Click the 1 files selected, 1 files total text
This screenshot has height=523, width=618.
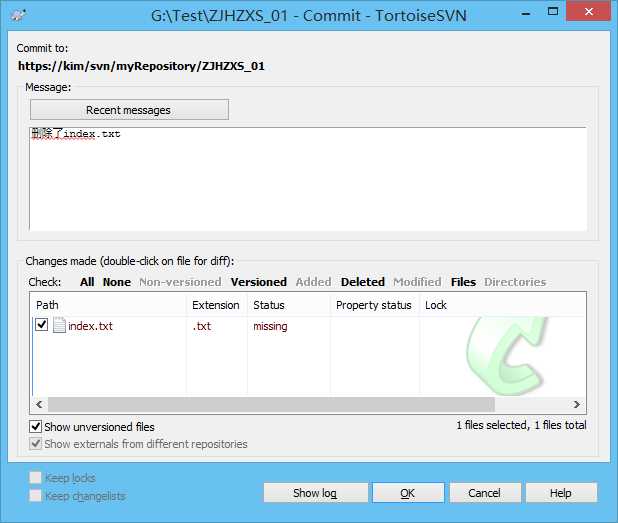point(521,425)
